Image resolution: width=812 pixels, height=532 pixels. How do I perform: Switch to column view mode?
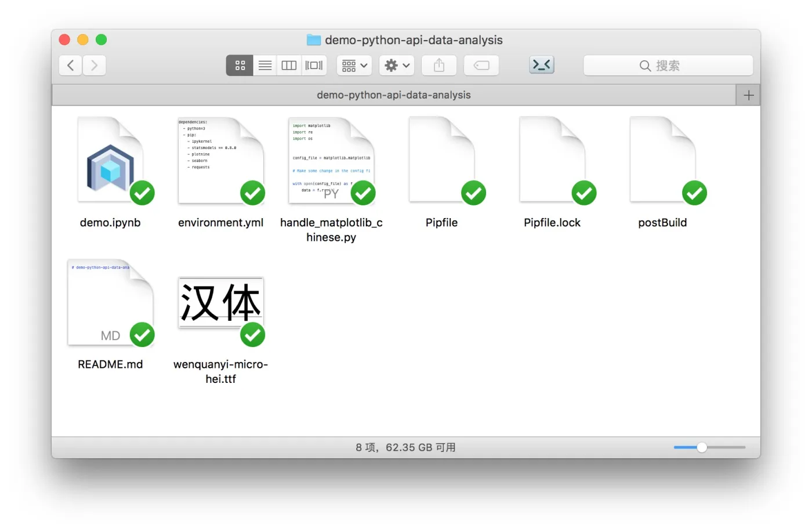(x=289, y=66)
